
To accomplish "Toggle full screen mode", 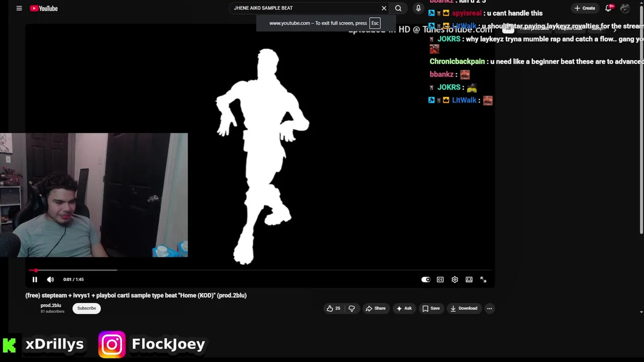I will (484, 280).
